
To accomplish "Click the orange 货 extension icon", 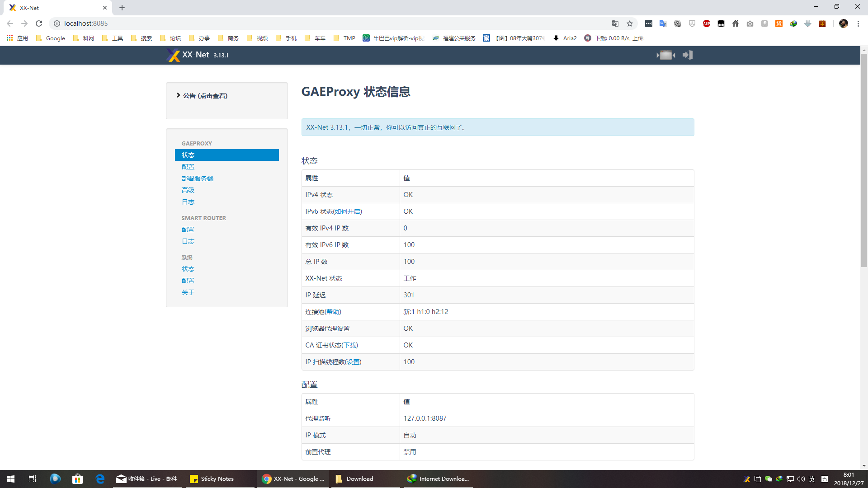I will click(x=779, y=23).
